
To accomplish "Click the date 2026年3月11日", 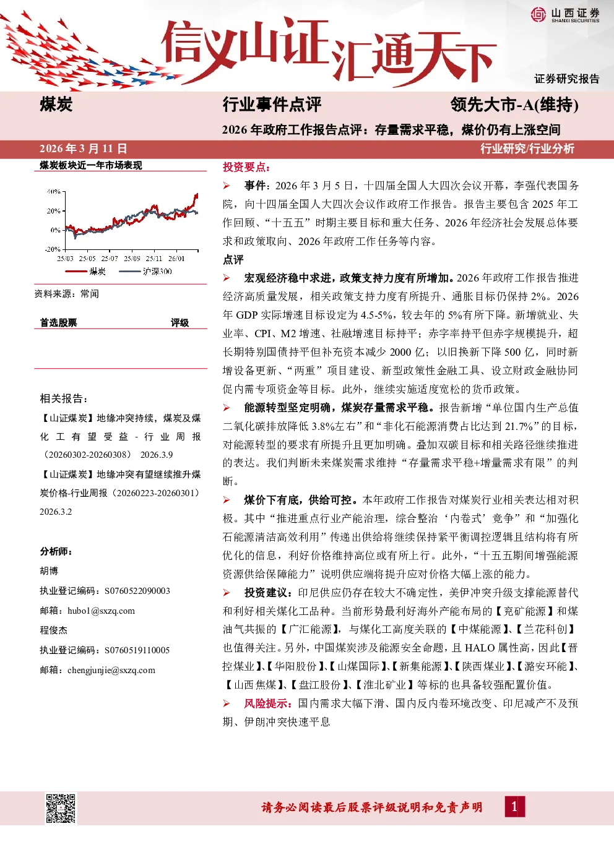I will 84,148.
